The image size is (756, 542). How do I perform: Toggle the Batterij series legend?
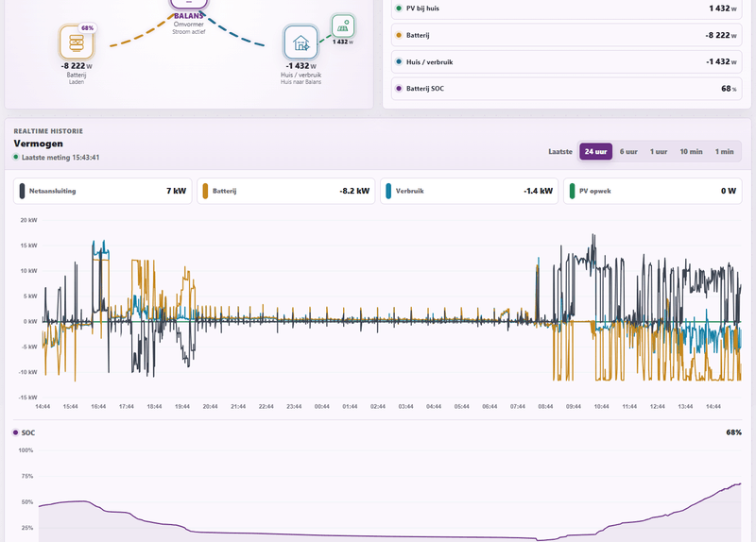286,191
